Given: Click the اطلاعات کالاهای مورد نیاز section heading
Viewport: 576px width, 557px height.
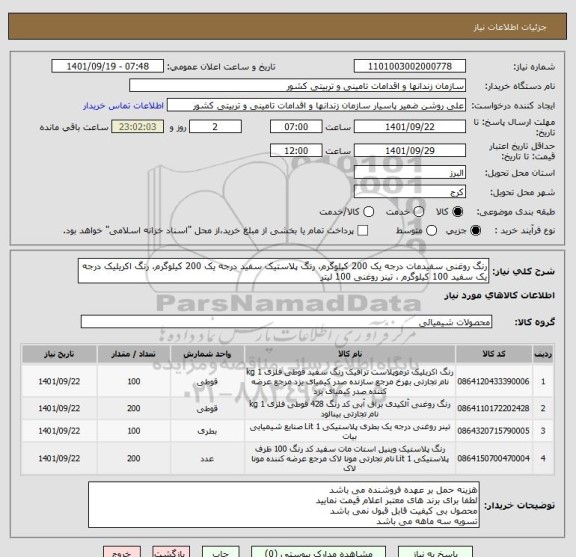Looking at the screenshot, I should 500,296.
